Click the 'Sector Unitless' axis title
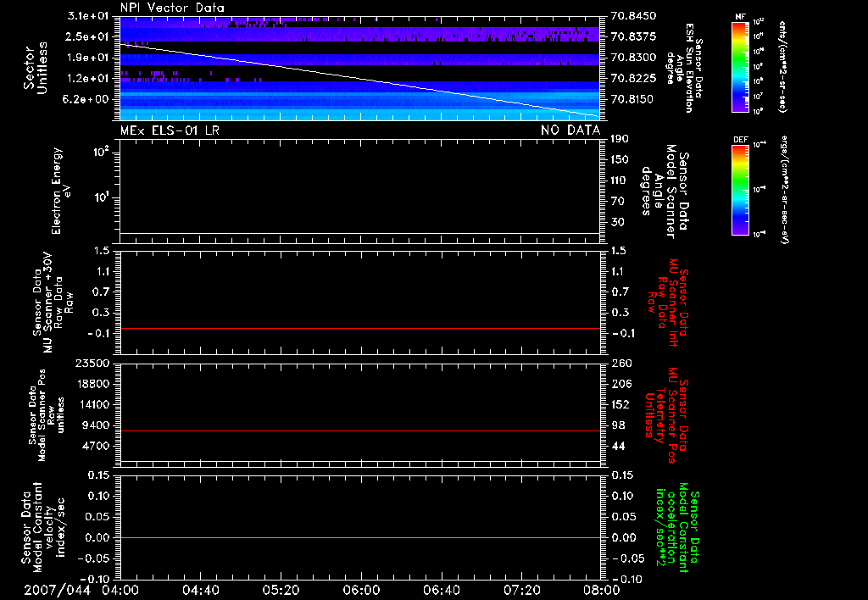 pos(36,68)
